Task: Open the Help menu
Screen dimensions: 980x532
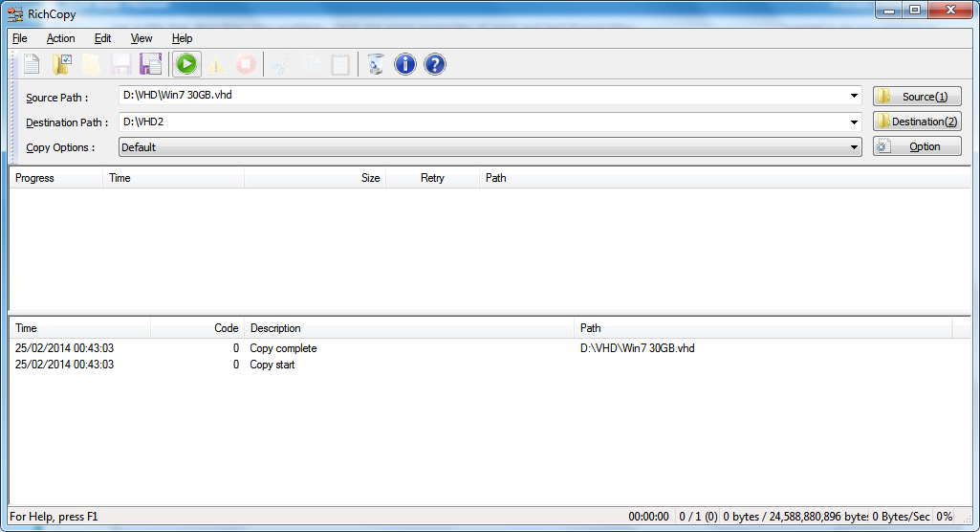Action: pyautogui.click(x=182, y=38)
